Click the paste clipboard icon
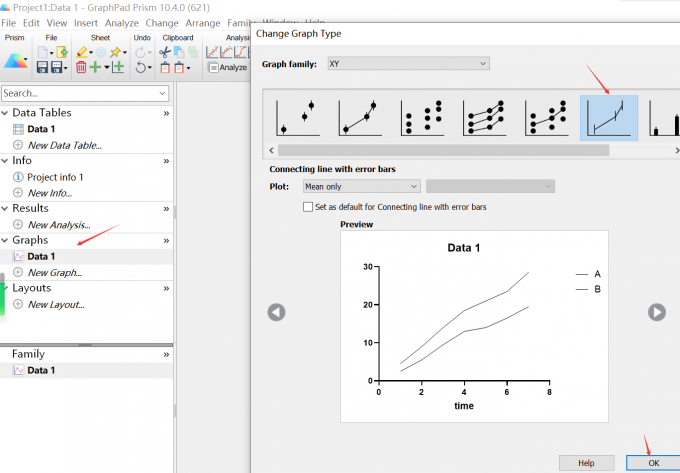This screenshot has height=473, width=680. pos(165,68)
